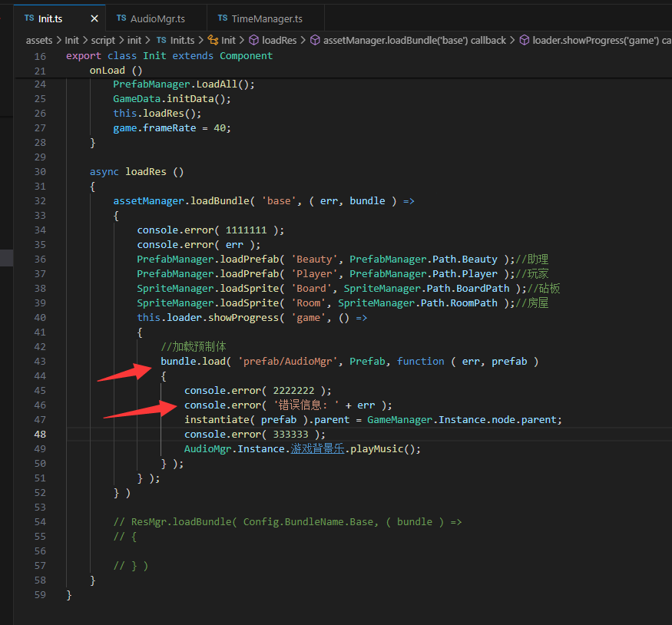Expand breadcrumb chevron after 'assets'
Screen dimensions: 672x625
[x=58, y=40]
